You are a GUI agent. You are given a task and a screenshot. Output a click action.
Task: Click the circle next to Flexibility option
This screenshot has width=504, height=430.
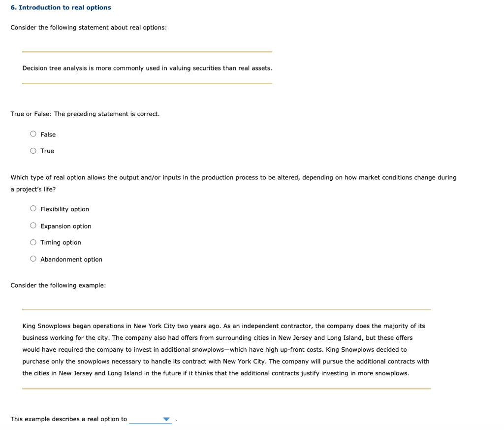pos(33,208)
